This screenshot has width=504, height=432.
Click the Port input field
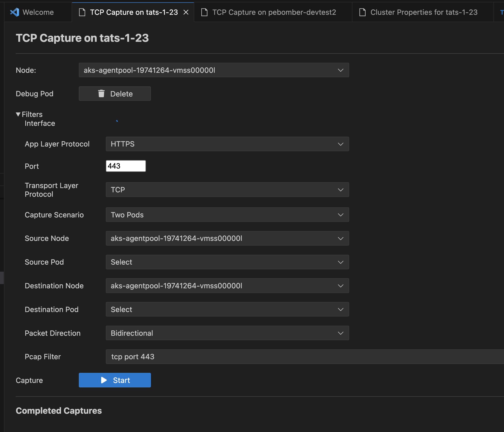click(x=126, y=166)
